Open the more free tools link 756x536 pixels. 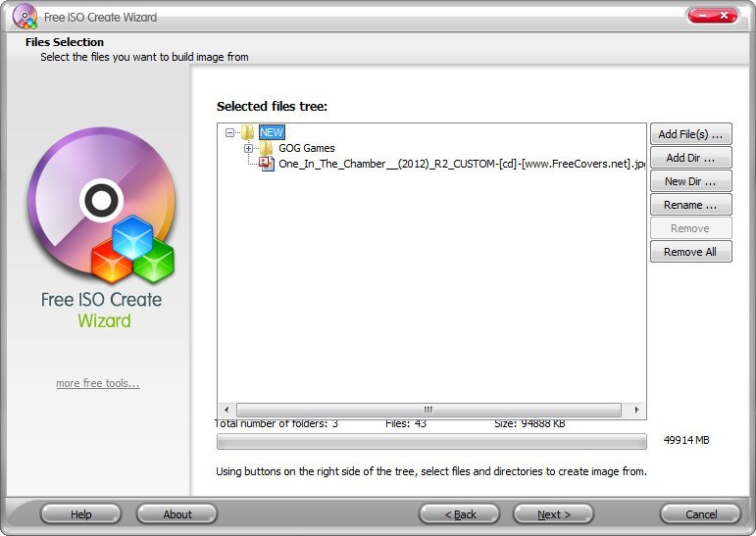pos(98,383)
